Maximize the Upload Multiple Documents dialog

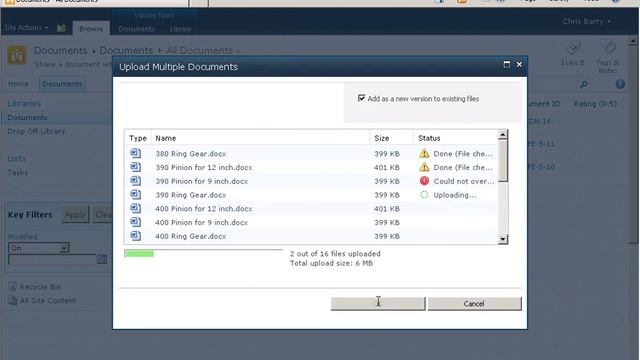(x=507, y=64)
